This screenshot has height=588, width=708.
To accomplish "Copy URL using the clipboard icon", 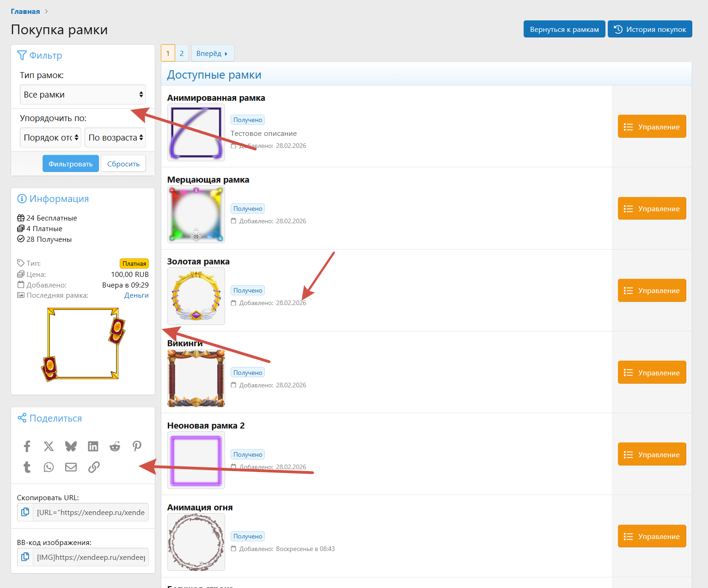I will (25, 512).
